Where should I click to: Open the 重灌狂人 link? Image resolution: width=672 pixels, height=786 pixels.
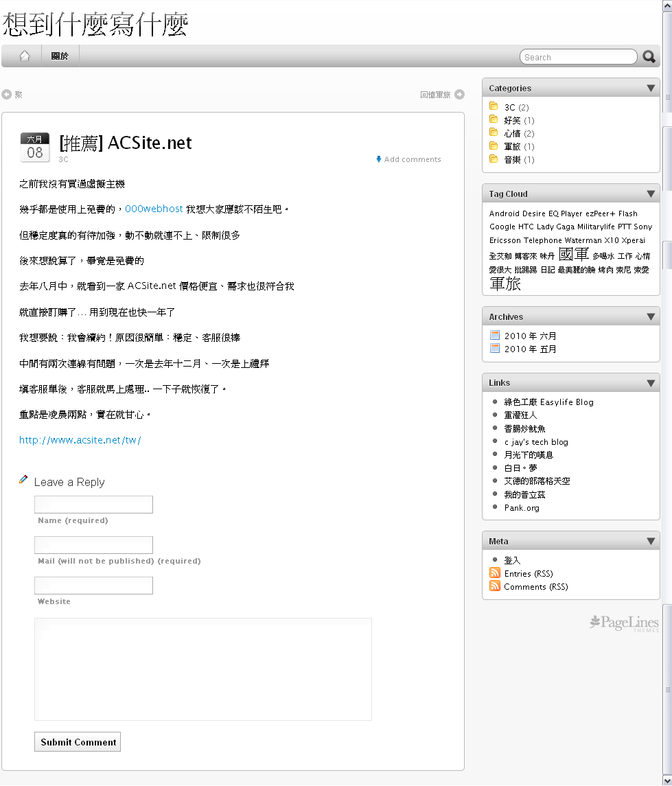pyautogui.click(x=521, y=415)
